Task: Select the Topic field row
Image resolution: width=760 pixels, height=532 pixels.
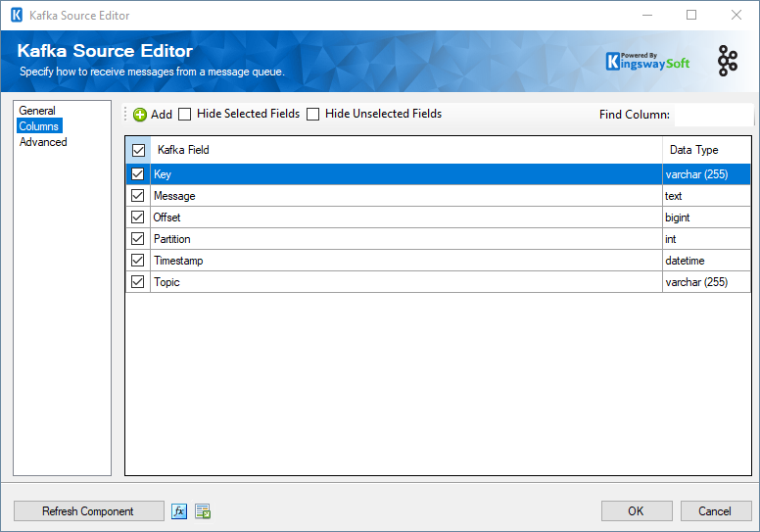Action: click(406, 282)
